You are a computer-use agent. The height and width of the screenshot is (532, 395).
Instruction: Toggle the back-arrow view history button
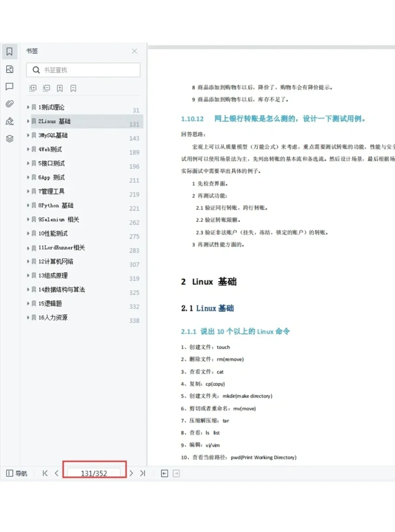point(164,473)
